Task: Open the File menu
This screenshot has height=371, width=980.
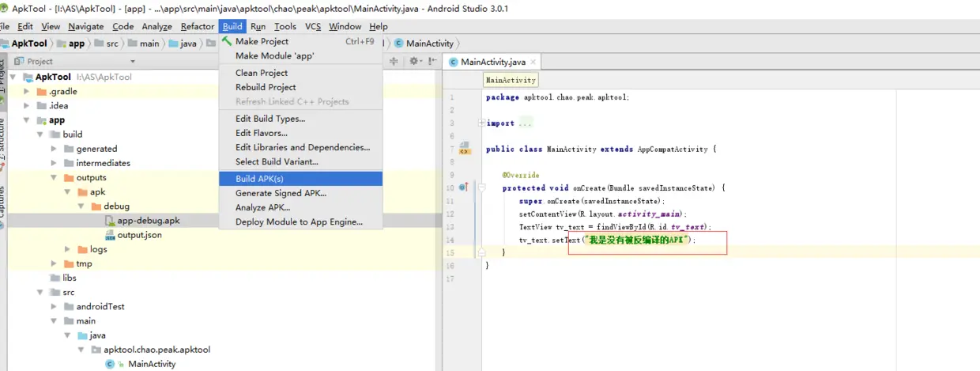Action: pyautogui.click(x=5, y=26)
